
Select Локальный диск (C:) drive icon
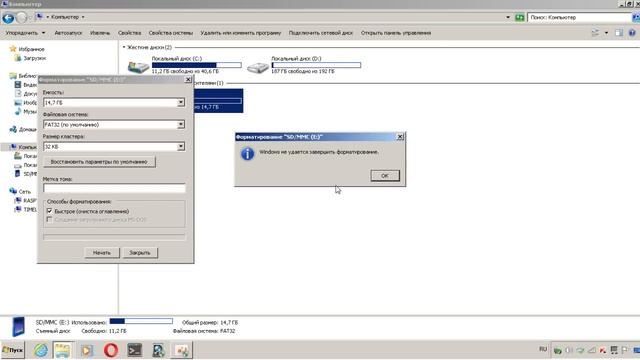click(138, 66)
